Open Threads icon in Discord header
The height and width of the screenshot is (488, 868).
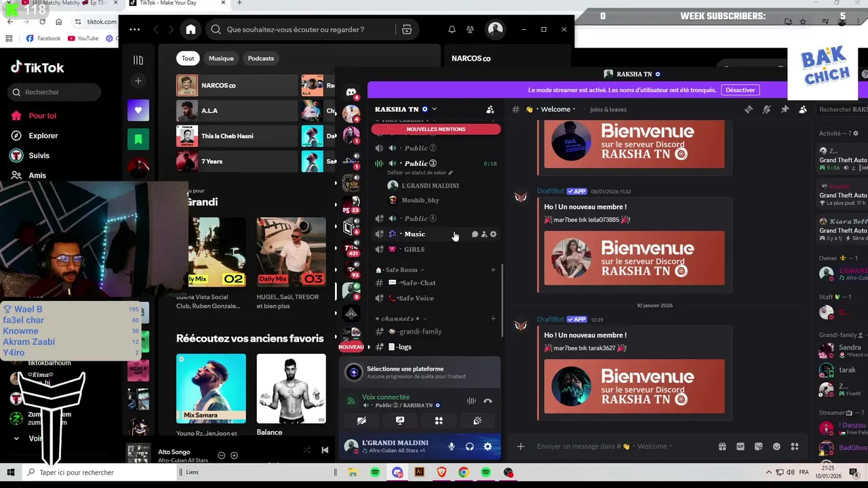749,109
